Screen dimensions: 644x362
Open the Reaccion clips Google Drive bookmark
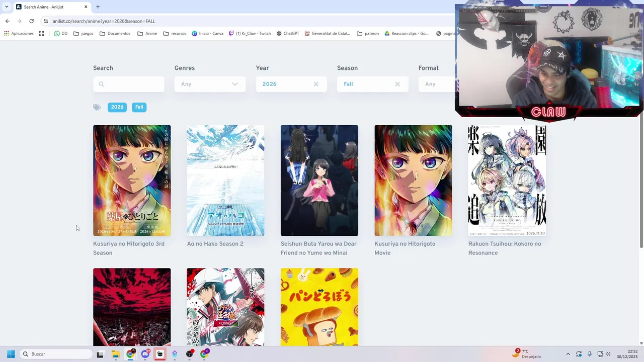point(407,34)
